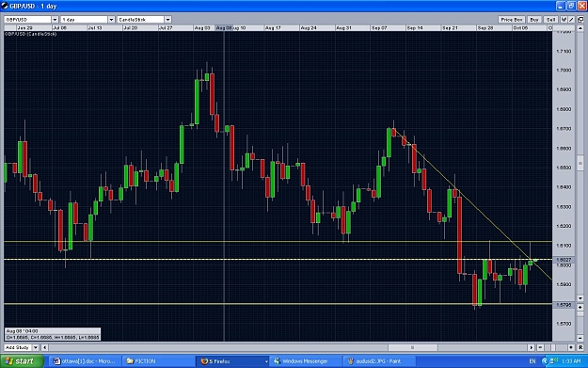
Task: Click the 1.5795 support level price label
Action: 564,305
